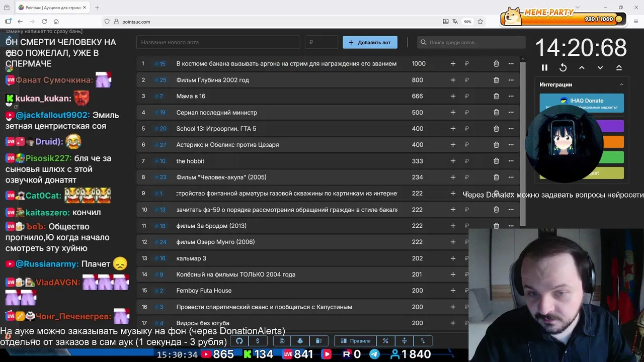
Task: Click the #25 lot id tag
Action: pyautogui.click(x=160, y=80)
